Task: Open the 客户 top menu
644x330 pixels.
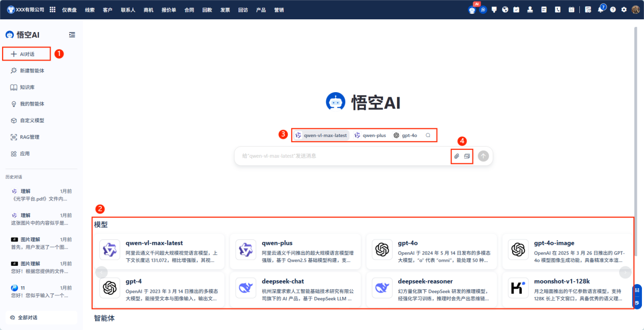Action: 107,10
